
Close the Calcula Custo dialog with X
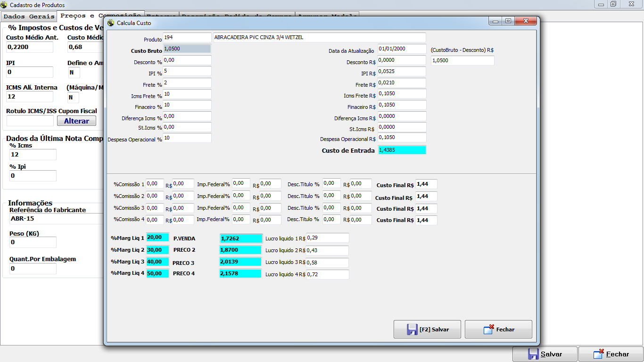pyautogui.click(x=525, y=21)
